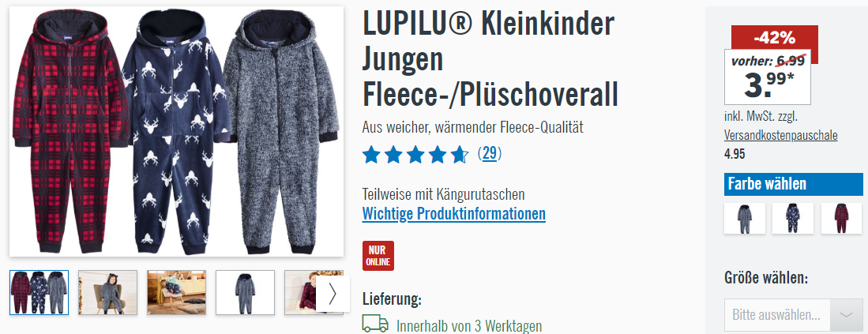The height and width of the screenshot is (334, 868).
Task: Select the grey plush overall color
Action: tap(745, 218)
